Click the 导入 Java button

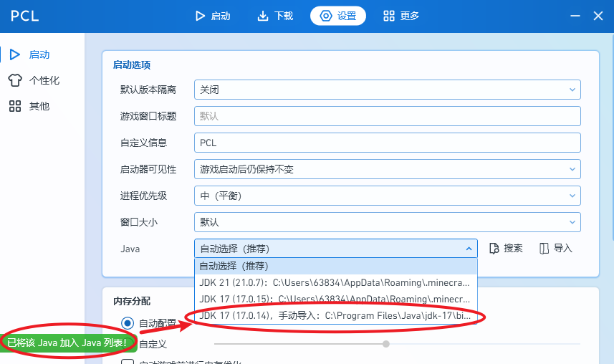(556, 249)
